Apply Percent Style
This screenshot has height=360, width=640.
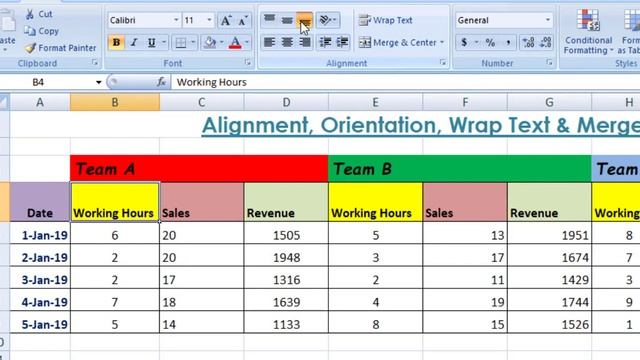click(x=490, y=42)
